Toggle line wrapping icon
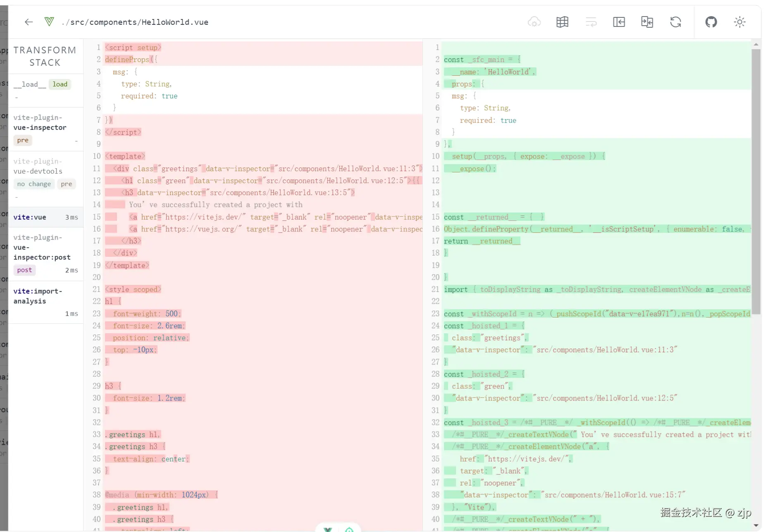The image size is (765, 532). click(x=591, y=22)
